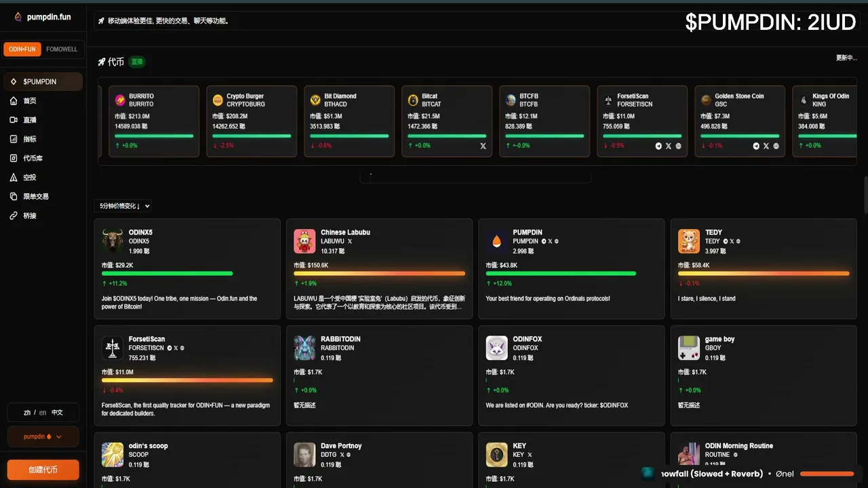This screenshot has width=868, height=488.
Task: Open Chinese Labubu token thumbnail
Action: 304,241
